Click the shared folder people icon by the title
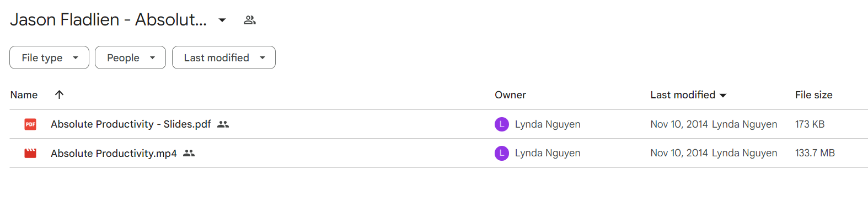 (250, 20)
